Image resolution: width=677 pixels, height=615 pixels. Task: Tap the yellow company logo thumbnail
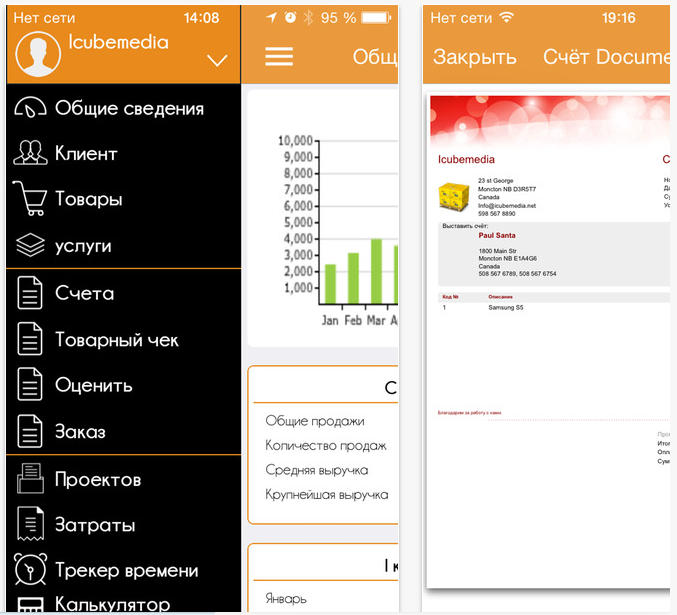pyautogui.click(x=456, y=194)
